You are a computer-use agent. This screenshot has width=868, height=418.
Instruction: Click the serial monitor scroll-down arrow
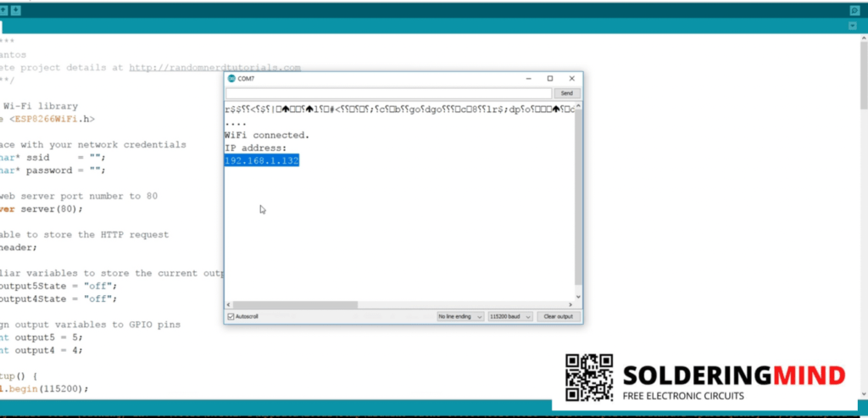578,298
